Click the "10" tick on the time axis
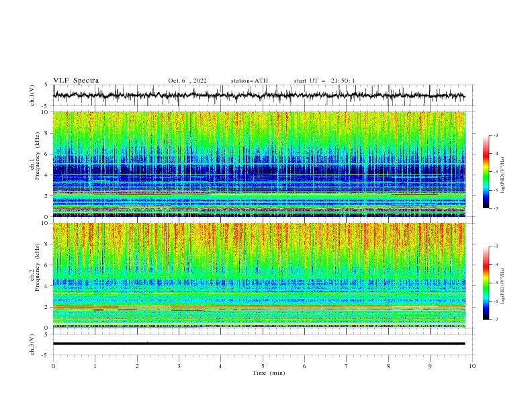 click(x=472, y=366)
